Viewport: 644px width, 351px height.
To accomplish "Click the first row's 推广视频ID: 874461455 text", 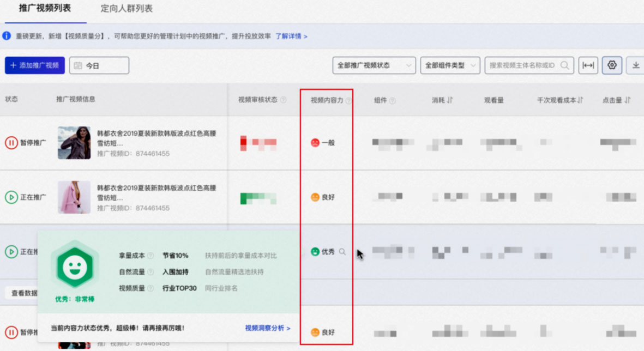I will tap(133, 154).
